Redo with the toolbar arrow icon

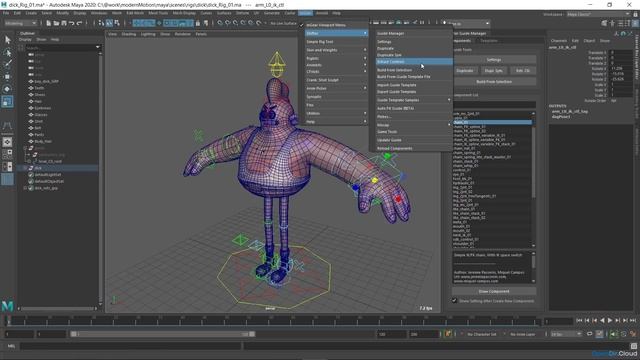(79, 23)
